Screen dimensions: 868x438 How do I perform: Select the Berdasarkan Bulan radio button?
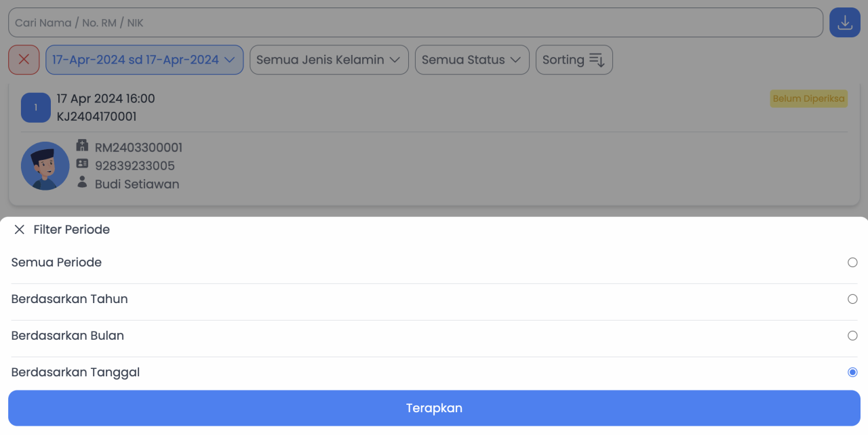852,336
